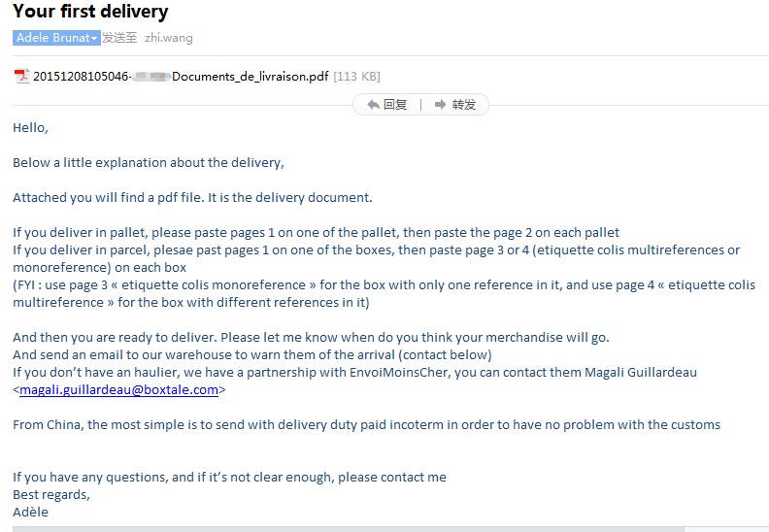Click the 113 KB attachment size label
The width and height of the screenshot is (769, 532).
click(357, 76)
